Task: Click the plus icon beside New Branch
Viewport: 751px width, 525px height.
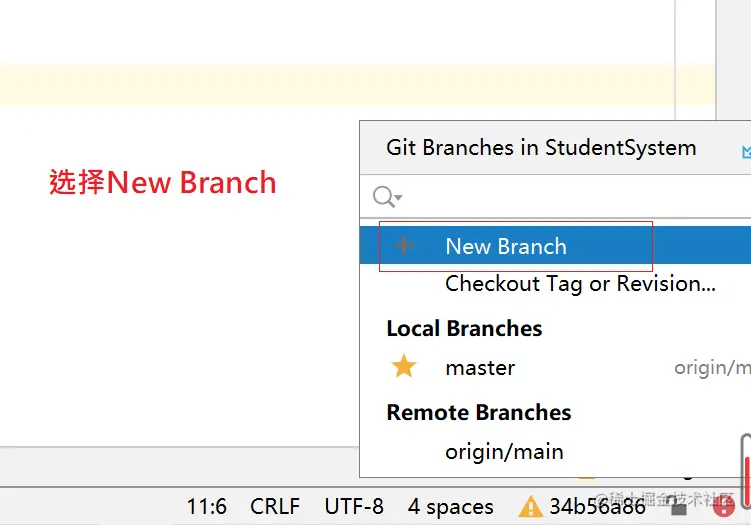Action: tap(404, 245)
